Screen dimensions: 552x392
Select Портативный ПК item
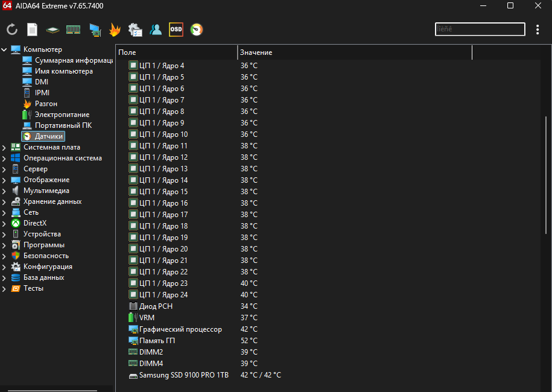coord(57,125)
